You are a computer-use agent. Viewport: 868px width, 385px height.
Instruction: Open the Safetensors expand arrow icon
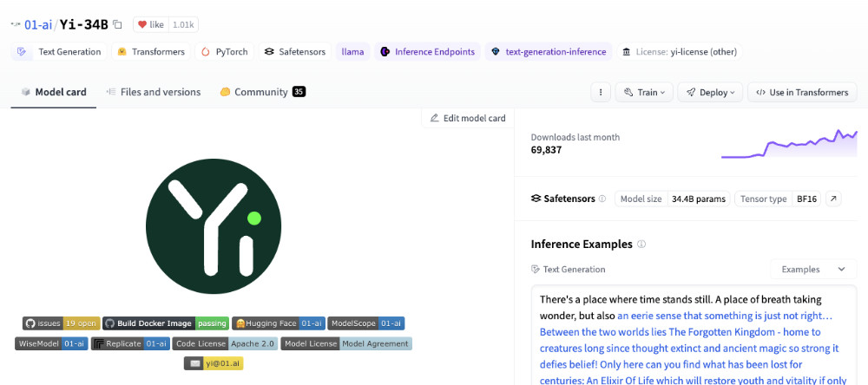(833, 199)
